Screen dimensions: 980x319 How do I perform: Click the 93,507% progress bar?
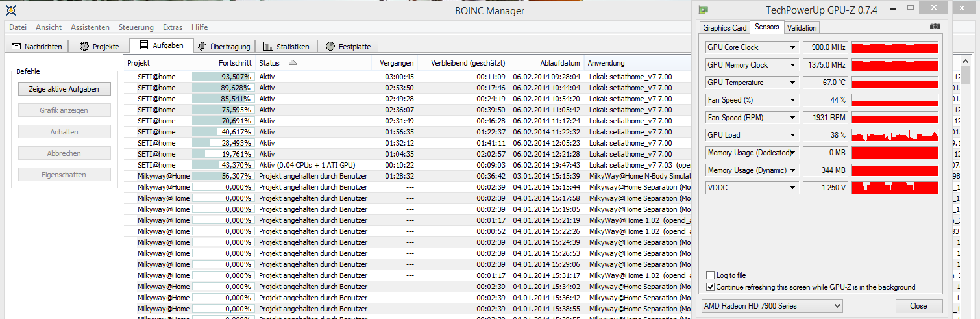(223, 77)
